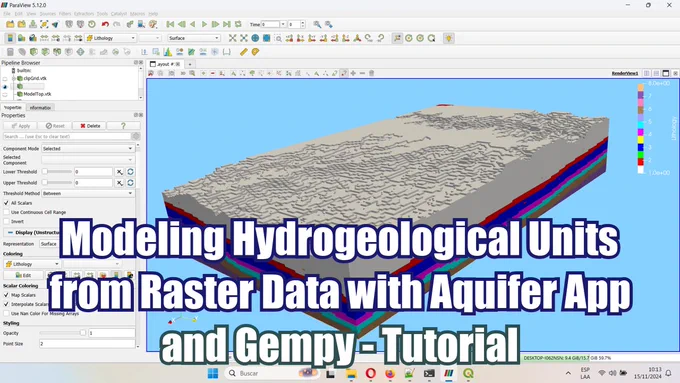Open the Edit Color Map icon
The width and height of the screenshot is (680, 383).
click(21, 38)
